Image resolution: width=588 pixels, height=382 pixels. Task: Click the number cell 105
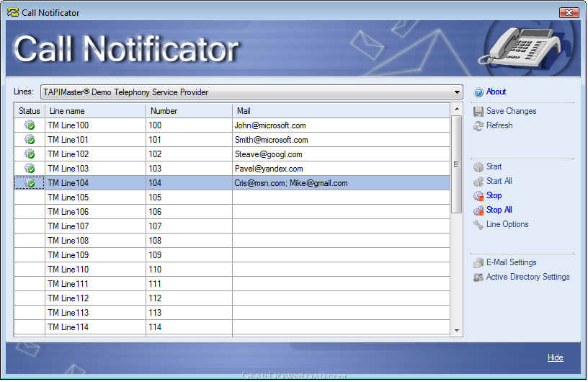(x=189, y=197)
